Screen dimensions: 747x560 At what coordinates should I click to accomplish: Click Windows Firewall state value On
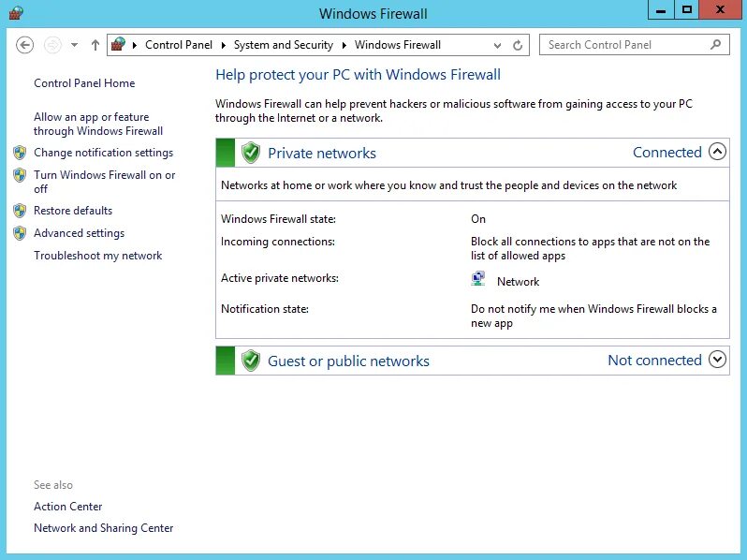click(x=478, y=219)
